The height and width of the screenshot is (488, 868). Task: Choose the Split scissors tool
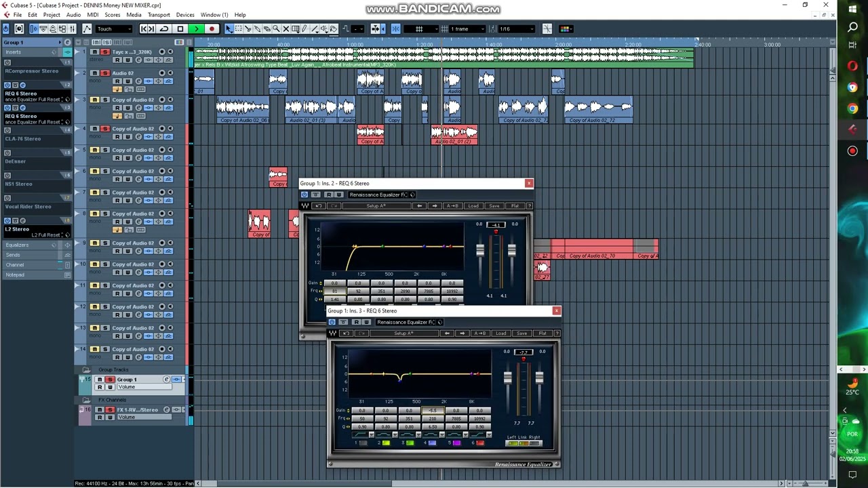(248, 28)
